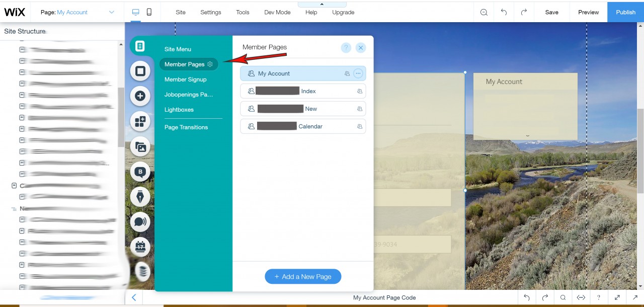Open the Bookings calendar icon

point(140,247)
